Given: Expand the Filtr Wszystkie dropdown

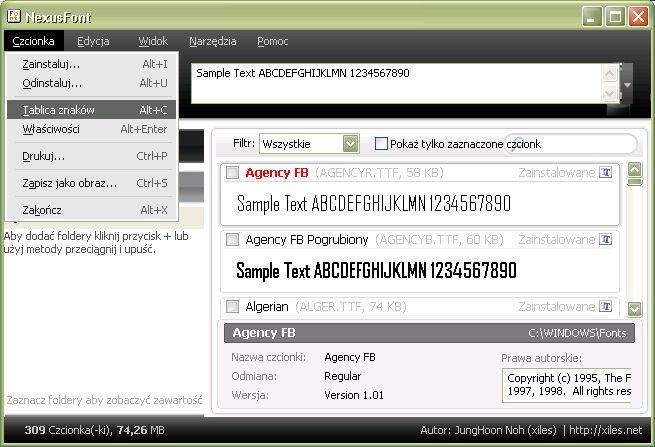Looking at the screenshot, I should (351, 144).
